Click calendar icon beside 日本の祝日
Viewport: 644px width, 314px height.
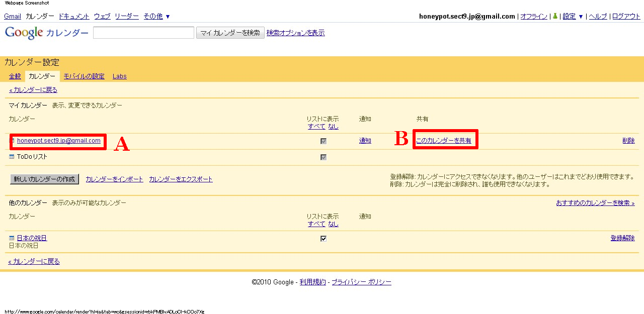point(12,238)
